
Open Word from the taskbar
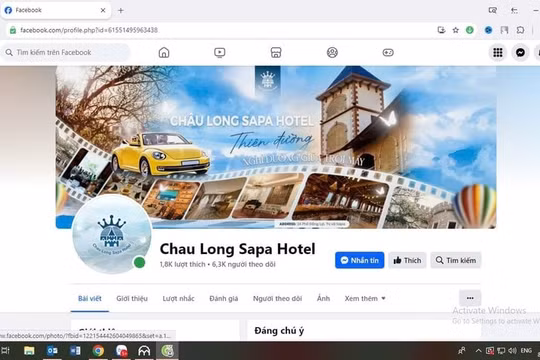click(x=75, y=351)
